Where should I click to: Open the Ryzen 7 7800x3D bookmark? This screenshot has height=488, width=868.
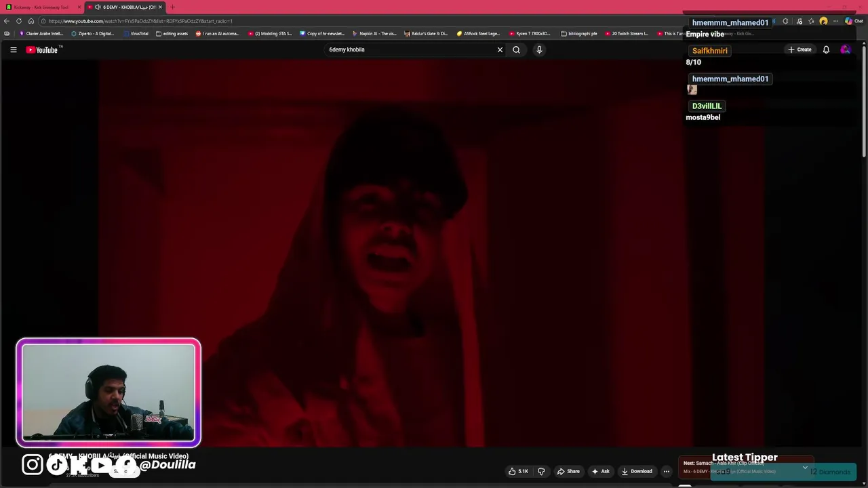[x=531, y=33]
